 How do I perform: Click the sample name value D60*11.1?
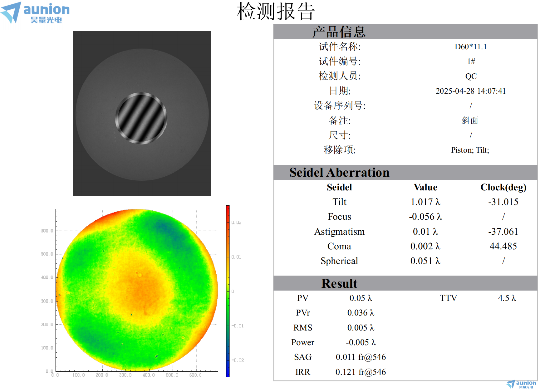(471, 47)
